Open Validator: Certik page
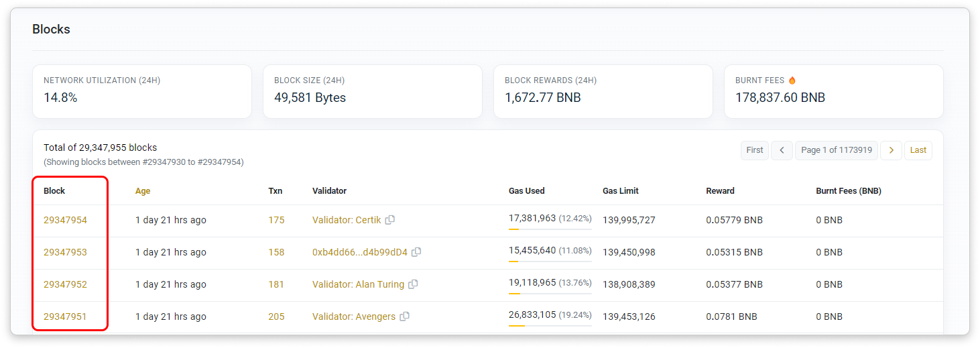The height and width of the screenshot is (348, 980). point(347,220)
